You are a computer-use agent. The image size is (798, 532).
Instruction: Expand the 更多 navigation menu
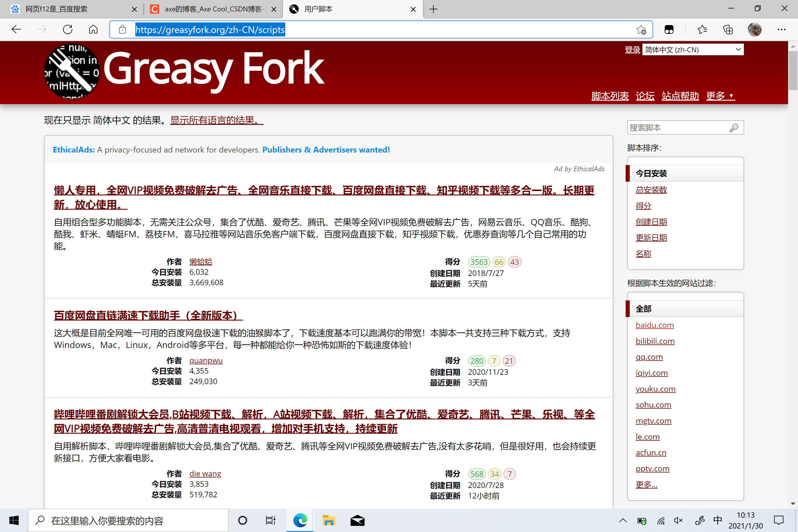(x=720, y=96)
